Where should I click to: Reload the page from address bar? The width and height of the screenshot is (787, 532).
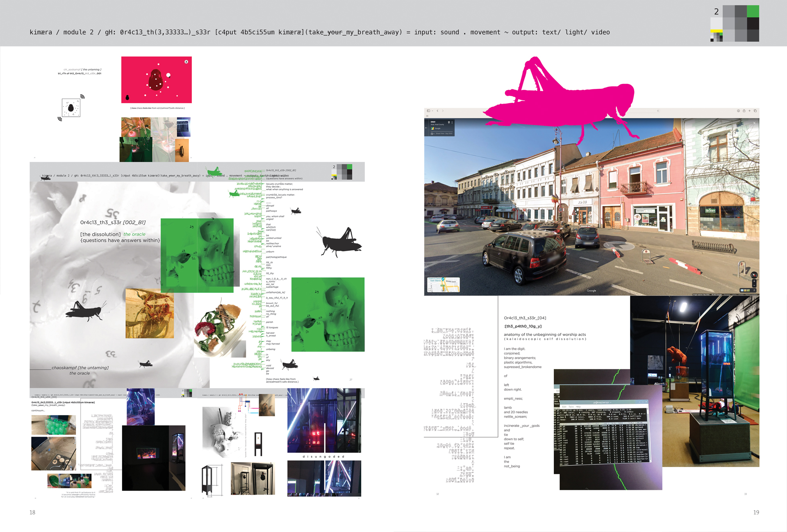coord(658,111)
